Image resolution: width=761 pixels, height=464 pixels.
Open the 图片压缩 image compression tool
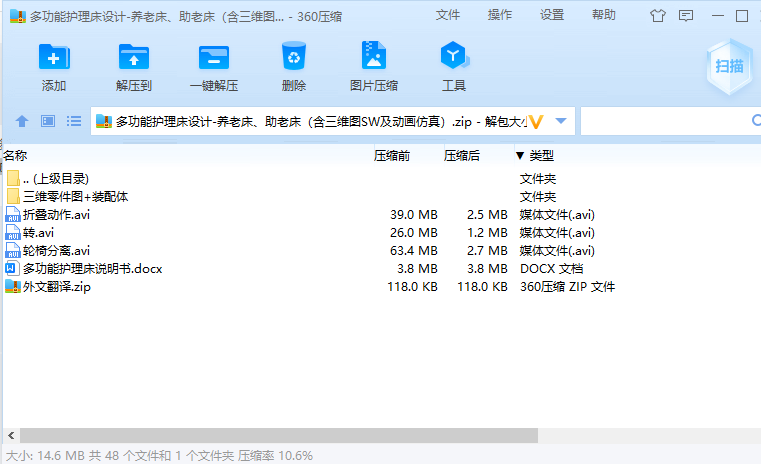click(x=374, y=55)
